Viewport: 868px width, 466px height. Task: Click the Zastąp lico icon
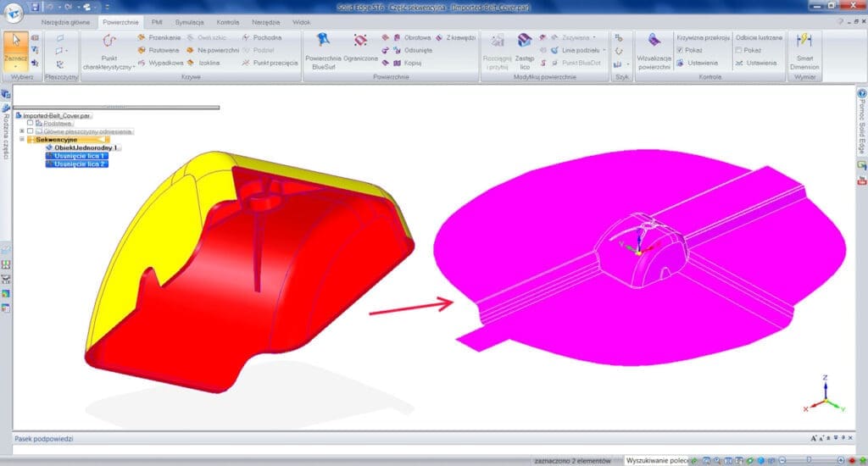524,40
